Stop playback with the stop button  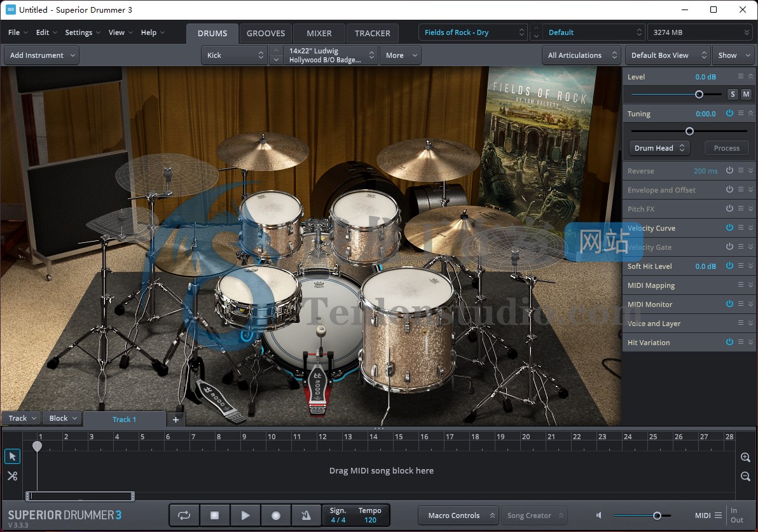click(215, 515)
